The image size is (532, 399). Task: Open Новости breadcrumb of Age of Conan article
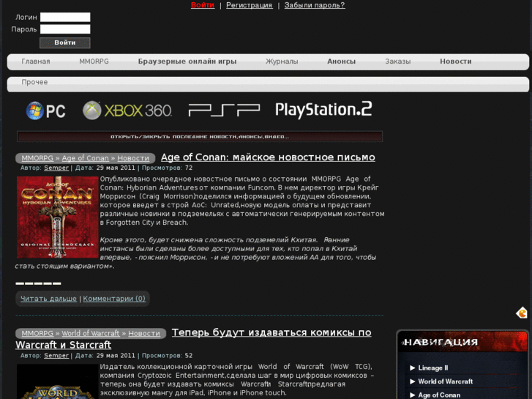(x=133, y=158)
